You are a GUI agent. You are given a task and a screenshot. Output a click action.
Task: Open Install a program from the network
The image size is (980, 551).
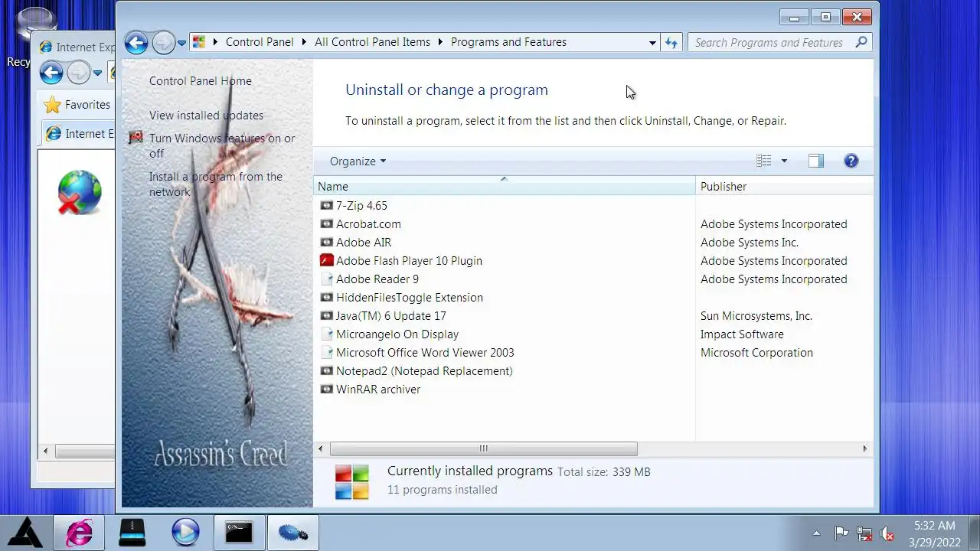click(216, 184)
